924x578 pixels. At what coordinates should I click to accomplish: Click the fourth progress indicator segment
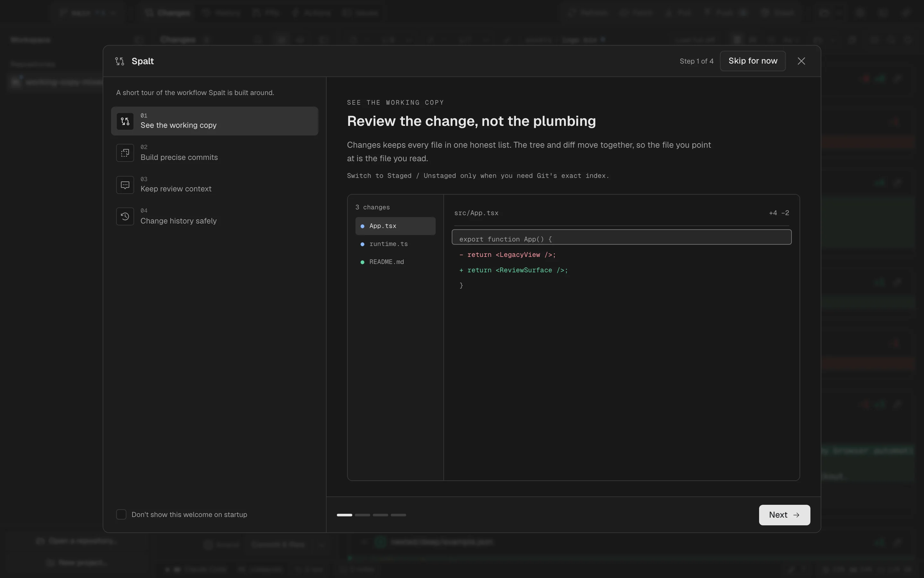pyautogui.click(x=398, y=515)
